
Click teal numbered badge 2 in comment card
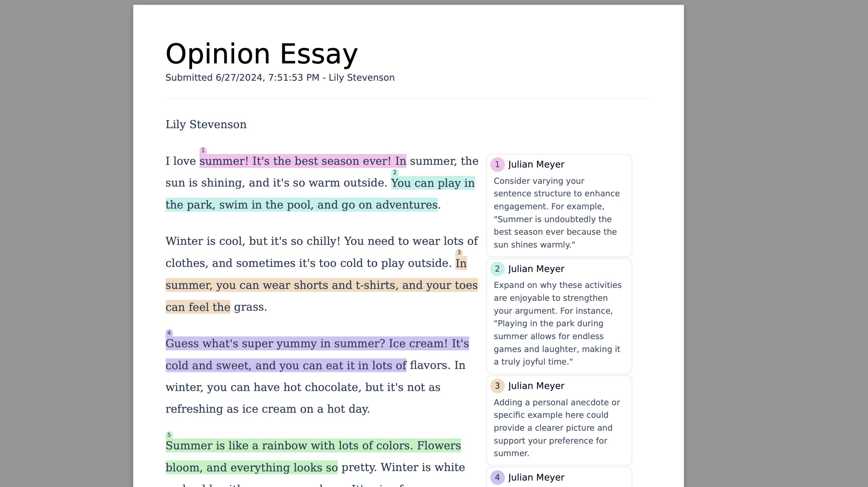click(497, 269)
